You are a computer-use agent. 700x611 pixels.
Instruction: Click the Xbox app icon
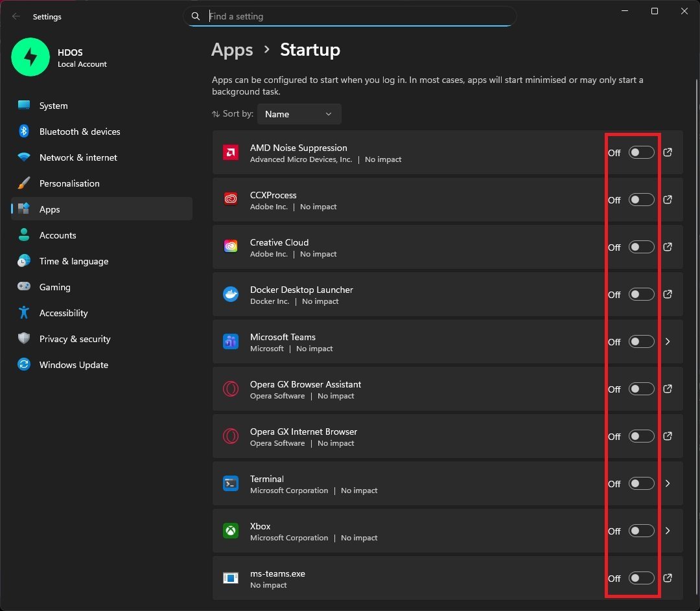pos(230,531)
